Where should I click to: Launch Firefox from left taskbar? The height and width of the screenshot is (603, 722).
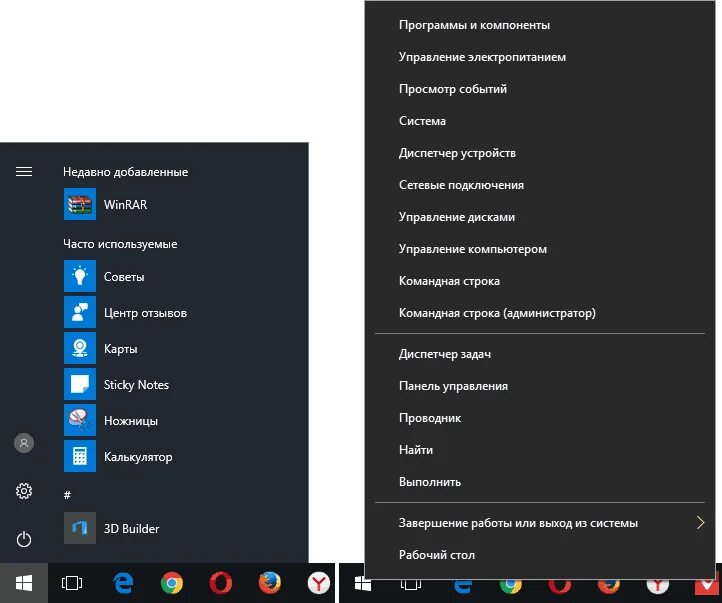coord(270,583)
